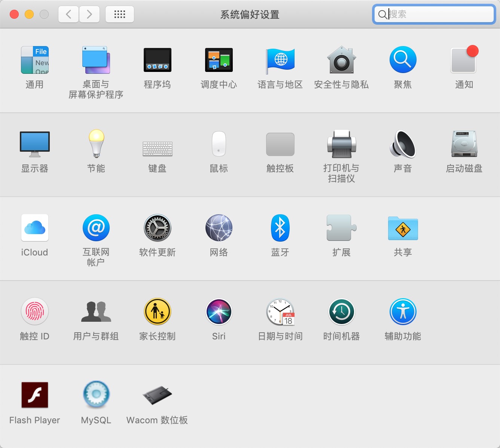Open the 扩展 (Extensions) puzzle icon
This screenshot has height=448, width=500.
(x=342, y=228)
